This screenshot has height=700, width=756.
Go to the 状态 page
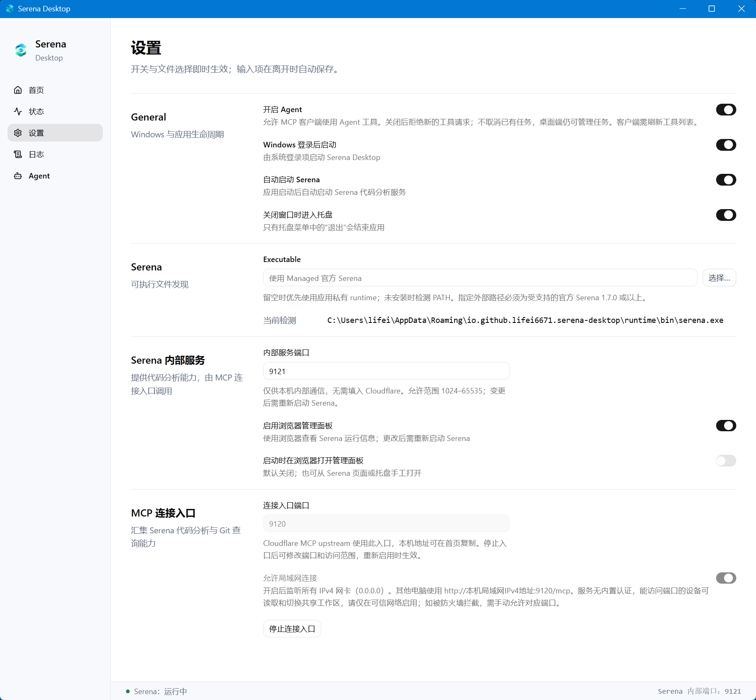[55, 111]
